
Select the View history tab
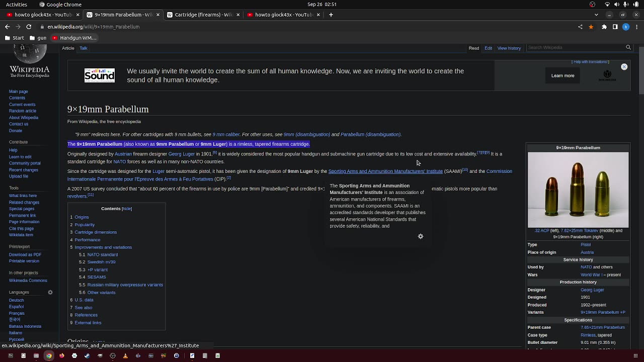pos(509,48)
